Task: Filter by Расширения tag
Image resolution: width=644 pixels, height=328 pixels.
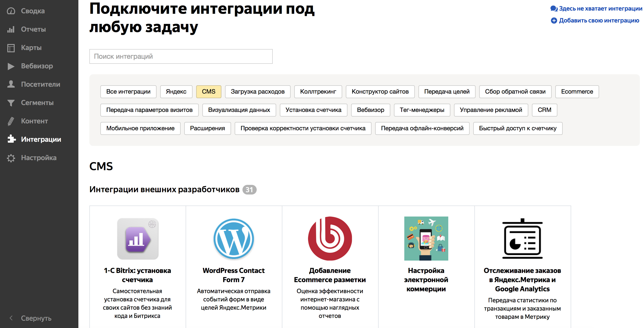Action: pos(207,128)
